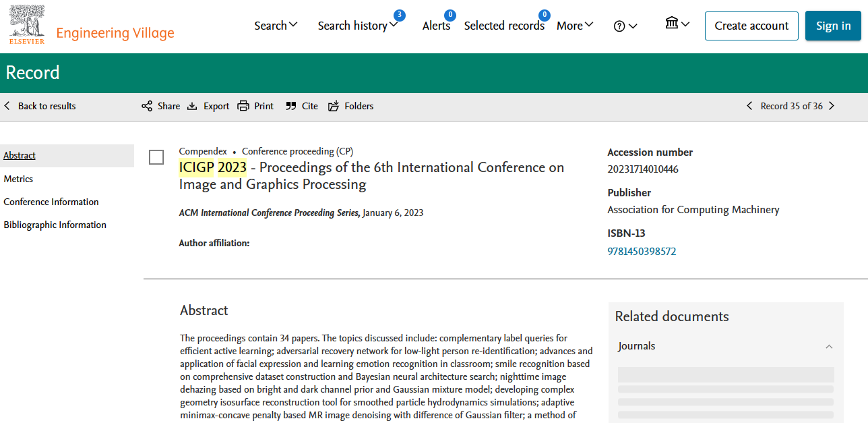Jump to Conference Information section

coord(51,202)
